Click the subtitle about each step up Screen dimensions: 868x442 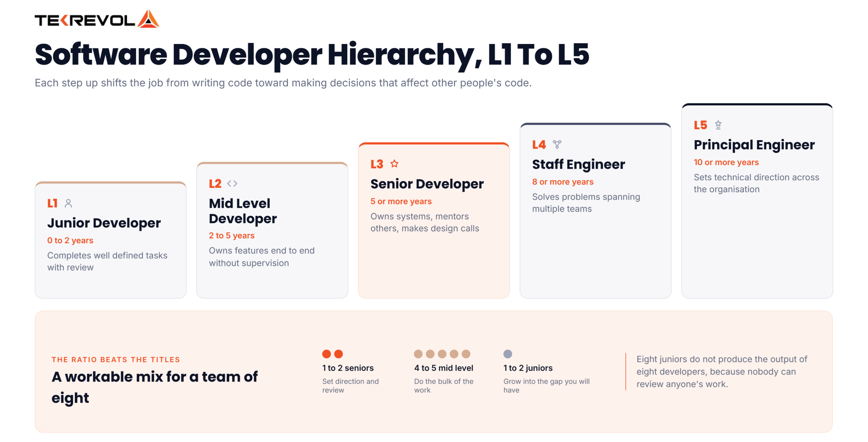pos(283,83)
